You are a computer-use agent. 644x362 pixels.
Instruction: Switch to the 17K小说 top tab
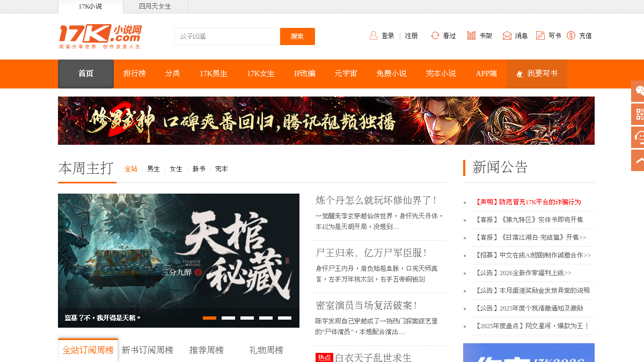(90, 6)
